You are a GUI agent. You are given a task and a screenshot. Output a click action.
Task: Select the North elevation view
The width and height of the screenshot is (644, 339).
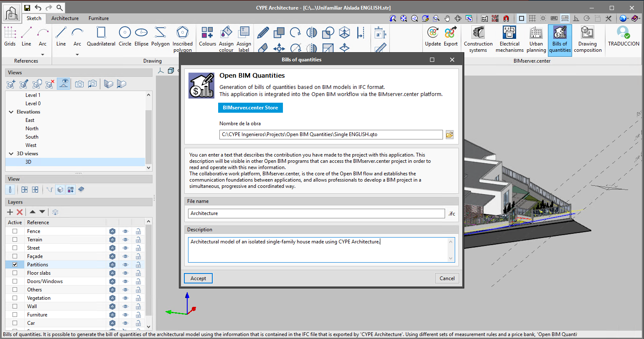pyautogui.click(x=32, y=129)
